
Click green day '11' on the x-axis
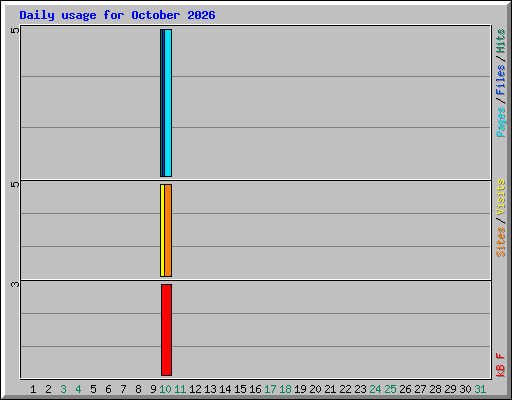click(x=180, y=389)
